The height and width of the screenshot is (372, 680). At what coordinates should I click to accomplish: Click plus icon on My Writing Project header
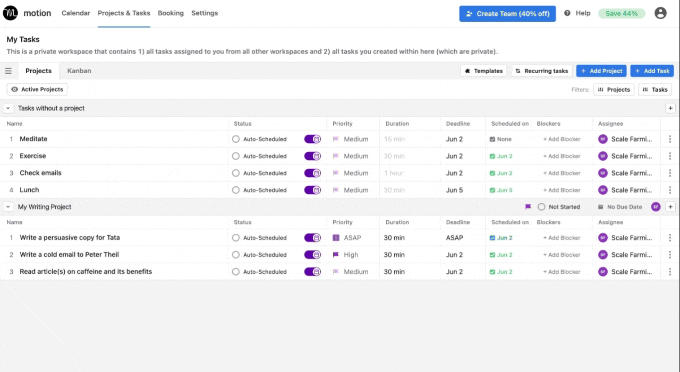(x=670, y=207)
